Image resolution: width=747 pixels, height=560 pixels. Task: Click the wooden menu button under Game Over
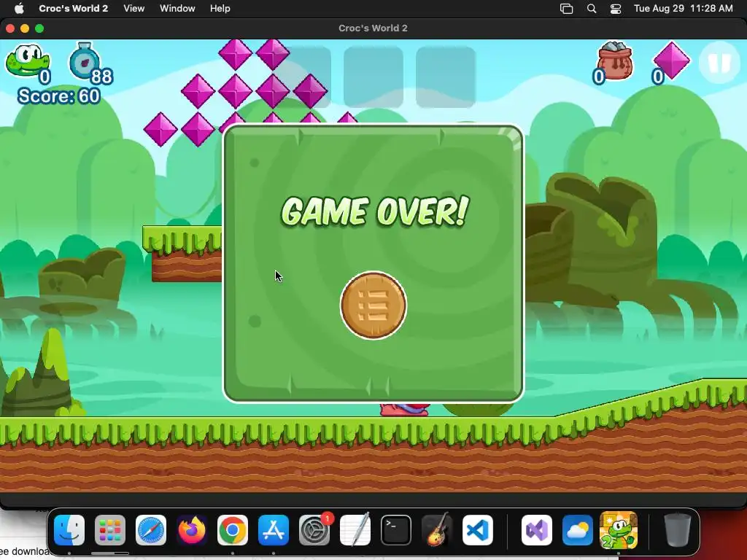pos(373,306)
